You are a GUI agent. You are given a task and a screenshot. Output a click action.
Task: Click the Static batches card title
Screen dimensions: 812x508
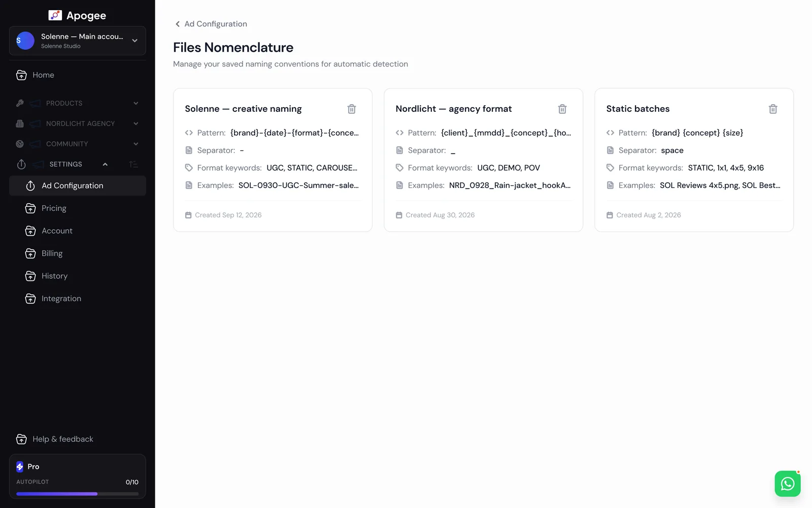(638, 109)
